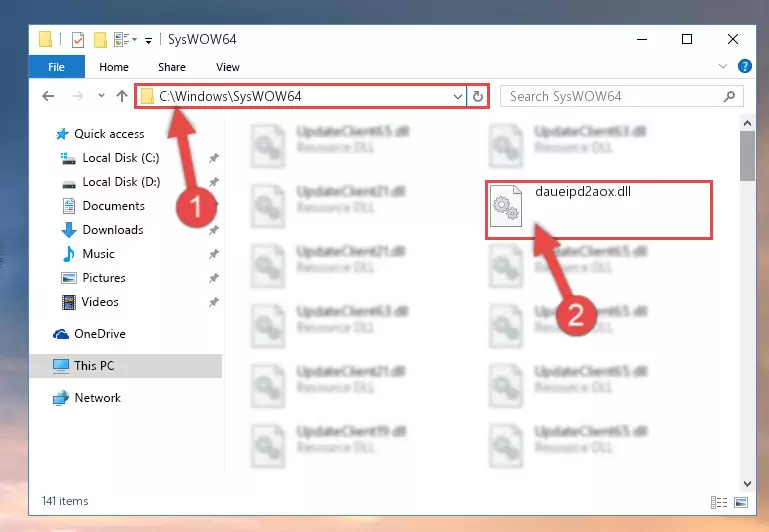Open Local Disk (D:) in sidebar

pyautogui.click(x=121, y=182)
